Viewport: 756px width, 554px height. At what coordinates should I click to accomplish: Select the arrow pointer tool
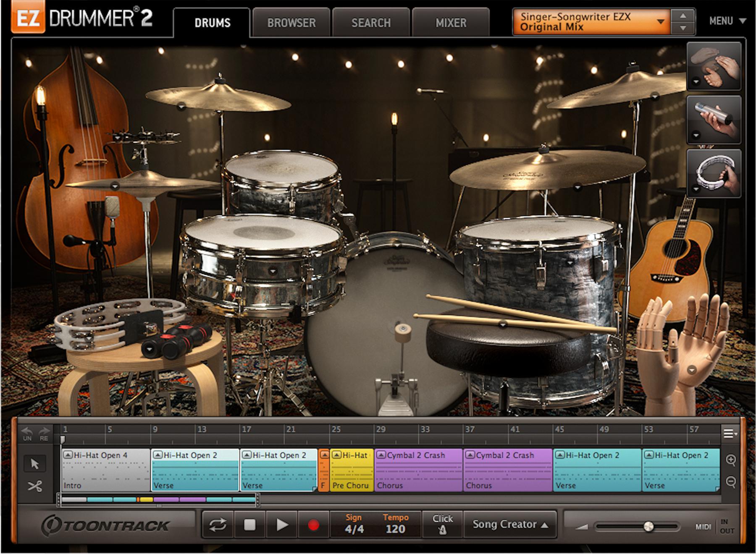pos(34,464)
